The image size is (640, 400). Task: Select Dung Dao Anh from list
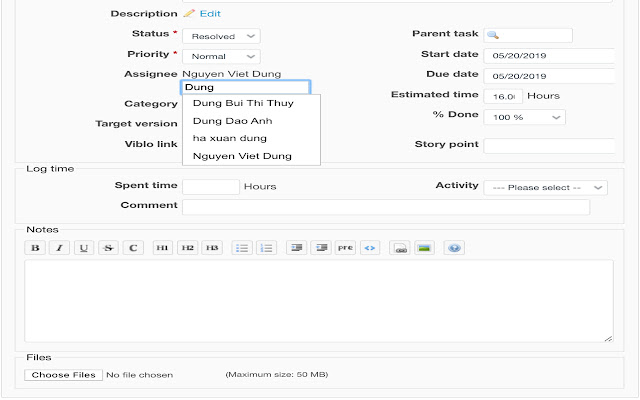(x=251, y=121)
